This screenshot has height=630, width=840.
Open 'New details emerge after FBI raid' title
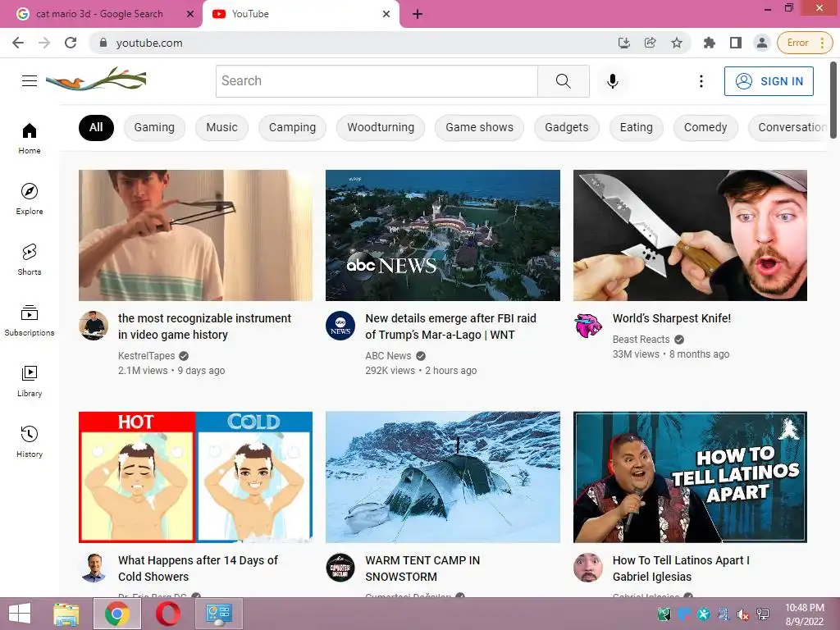tap(450, 326)
